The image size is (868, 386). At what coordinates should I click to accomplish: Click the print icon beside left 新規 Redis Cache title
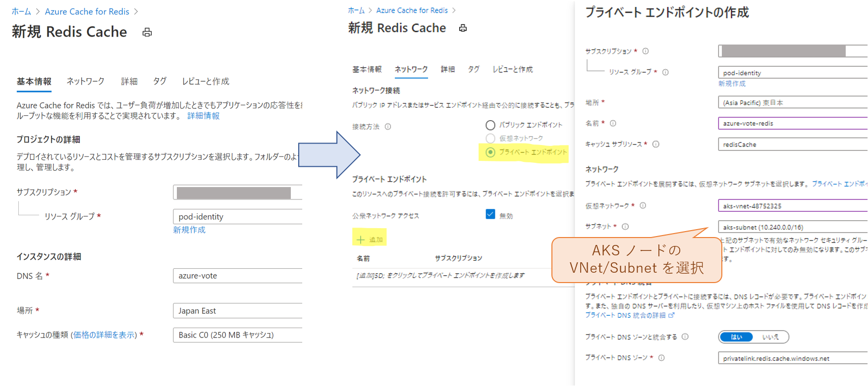click(x=147, y=33)
